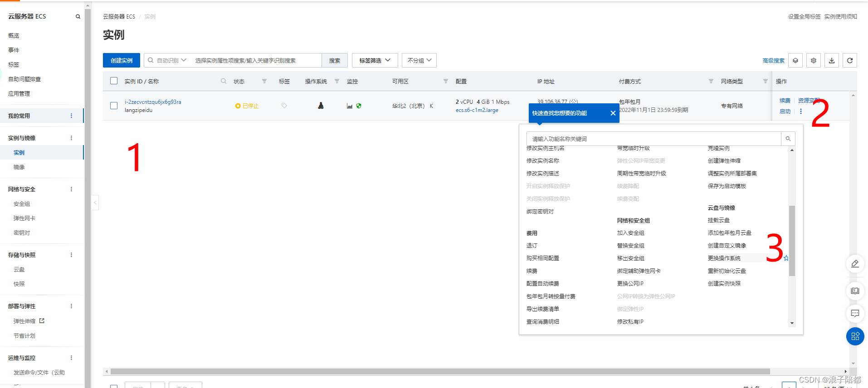Open Overview in the sidebar
Image resolution: width=868 pixels, height=388 pixels.
point(14,35)
